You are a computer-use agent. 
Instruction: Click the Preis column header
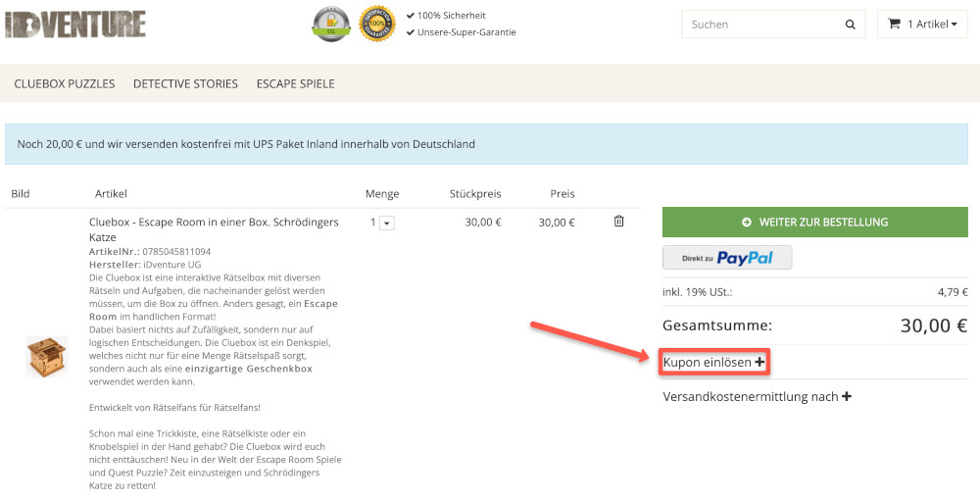[562, 194]
